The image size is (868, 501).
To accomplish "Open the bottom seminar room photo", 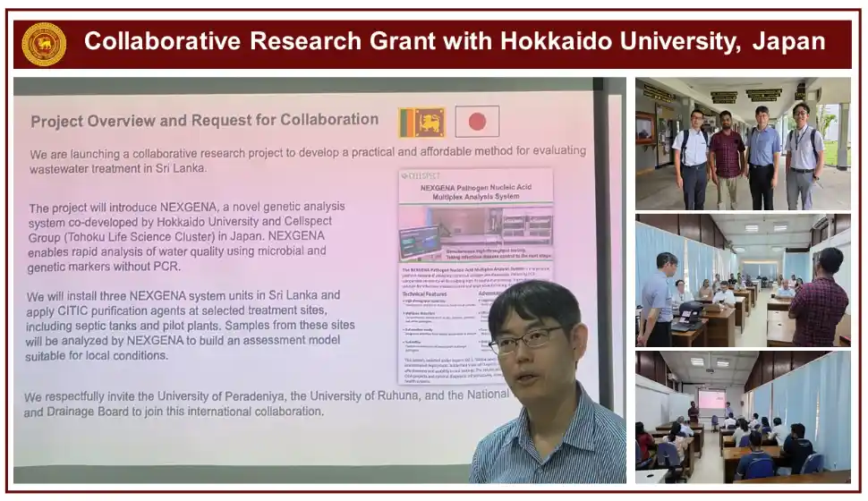I will pos(743,417).
